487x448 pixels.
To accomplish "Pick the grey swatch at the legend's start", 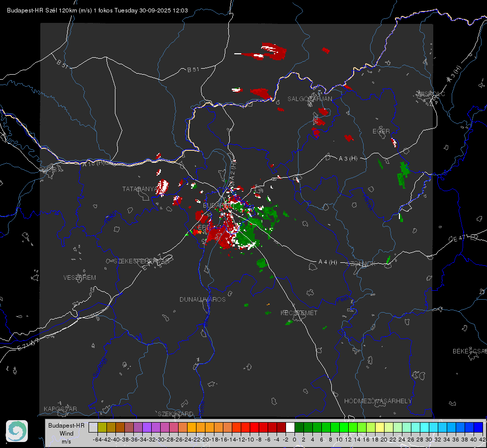I will (93, 427).
